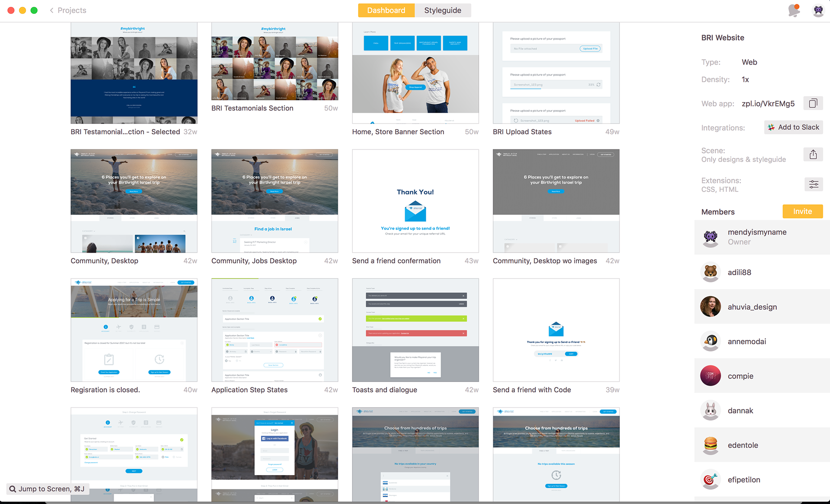Click 'Send a friend with Code' title
Viewport: 830px width, 504px height.
click(532, 390)
